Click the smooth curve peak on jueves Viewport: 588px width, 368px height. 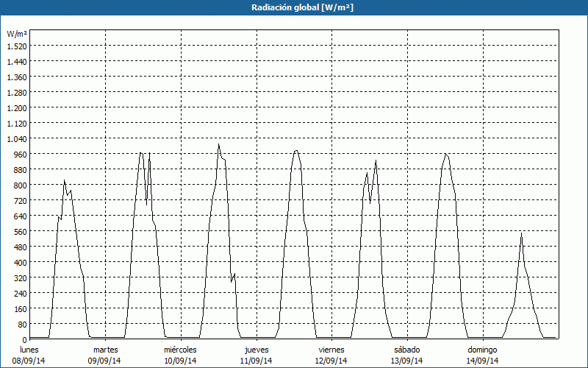295,151
